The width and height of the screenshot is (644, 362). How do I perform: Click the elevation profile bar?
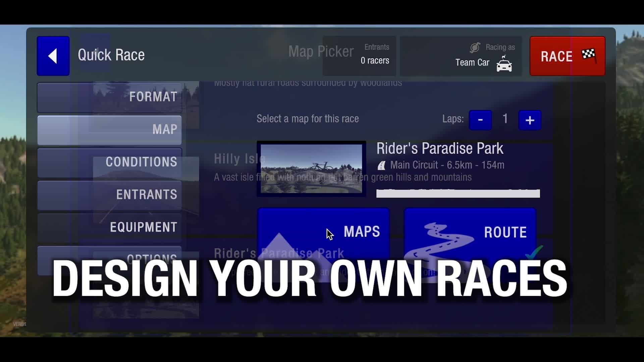(458, 193)
